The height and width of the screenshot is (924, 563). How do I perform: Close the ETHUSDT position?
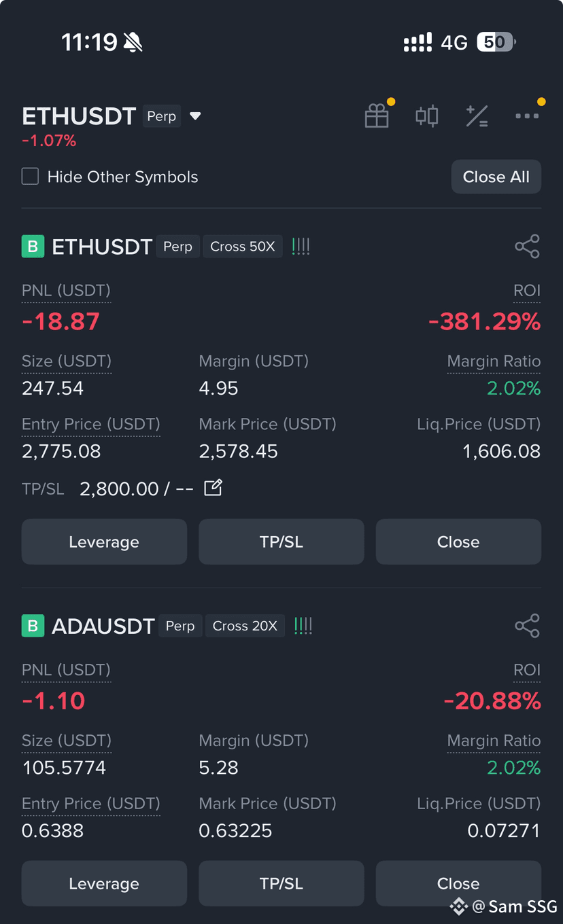[458, 541]
